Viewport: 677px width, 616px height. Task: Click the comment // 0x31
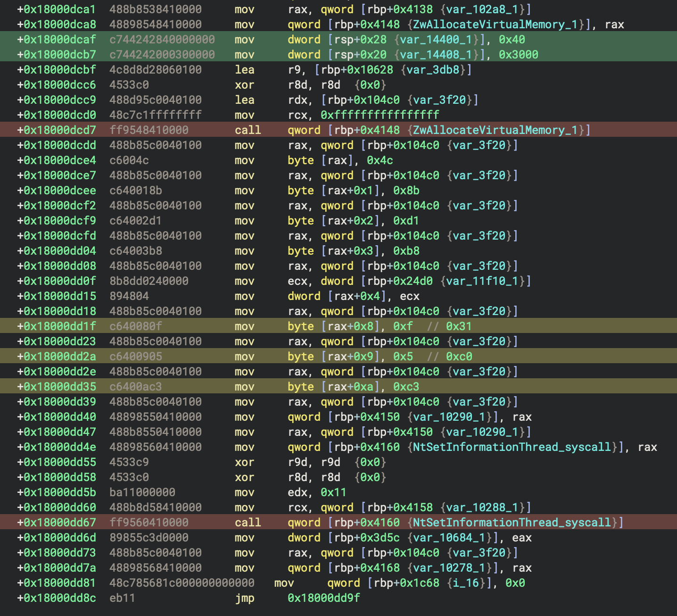point(449,326)
